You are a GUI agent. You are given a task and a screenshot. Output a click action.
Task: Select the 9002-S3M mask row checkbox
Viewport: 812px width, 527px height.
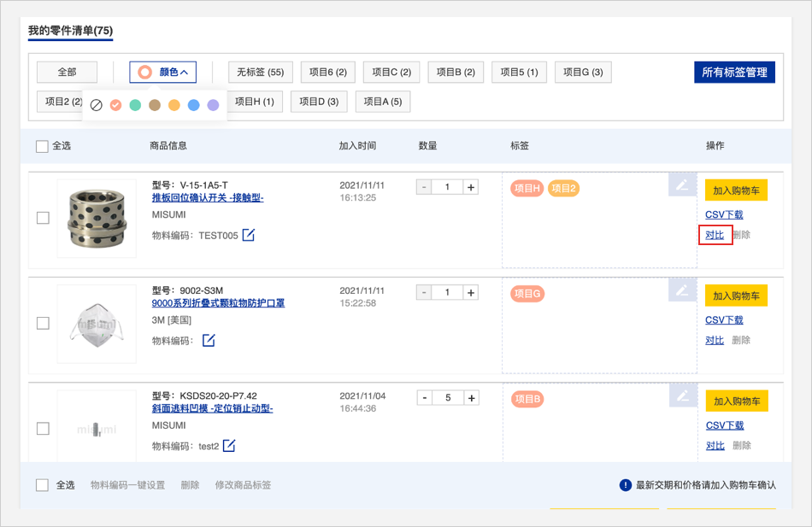click(x=43, y=323)
